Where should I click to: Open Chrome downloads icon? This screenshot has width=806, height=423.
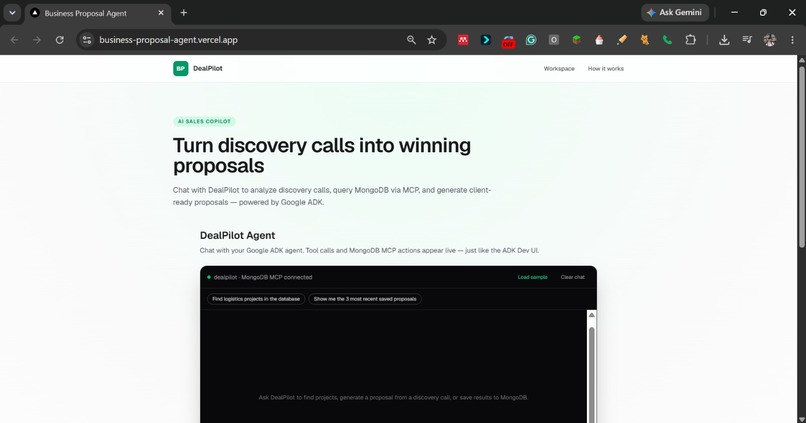point(724,40)
